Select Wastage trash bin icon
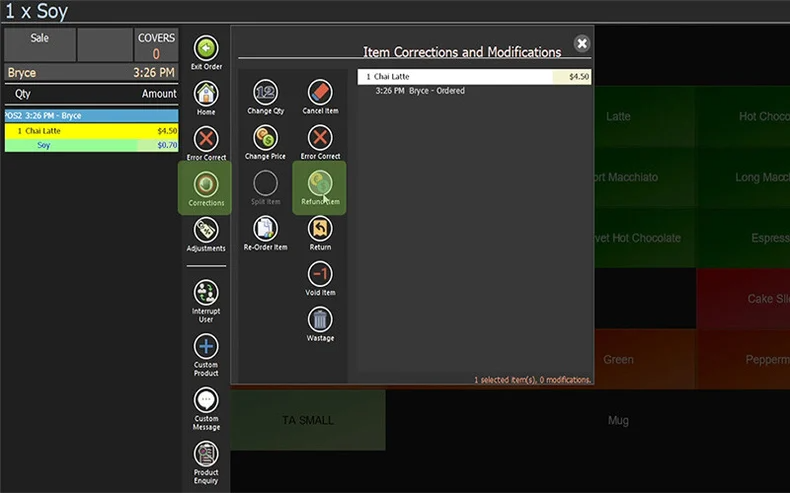This screenshot has width=790, height=493. pyautogui.click(x=320, y=319)
